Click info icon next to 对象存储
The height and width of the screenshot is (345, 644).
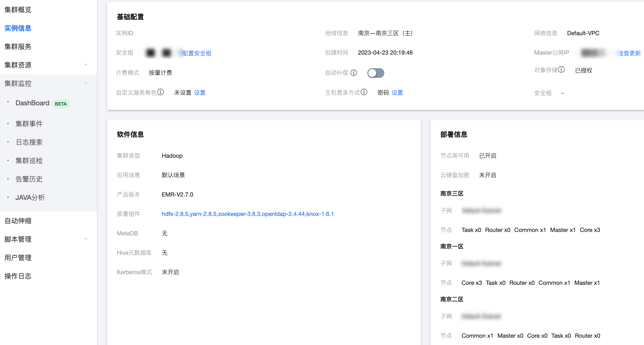pos(562,70)
